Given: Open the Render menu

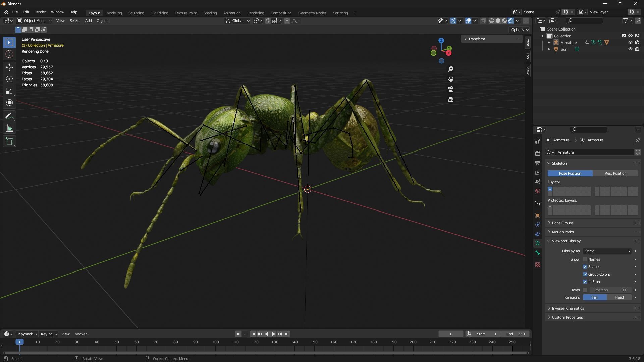Looking at the screenshot, I should point(40,12).
